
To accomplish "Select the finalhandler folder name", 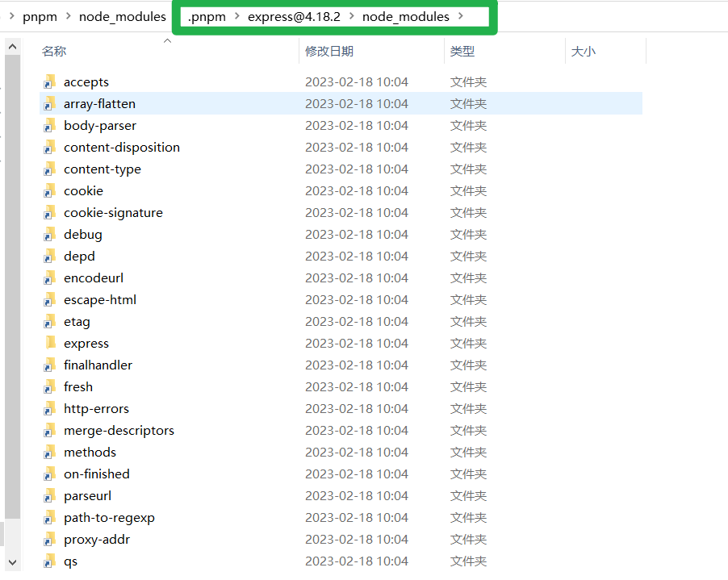I will point(98,365).
